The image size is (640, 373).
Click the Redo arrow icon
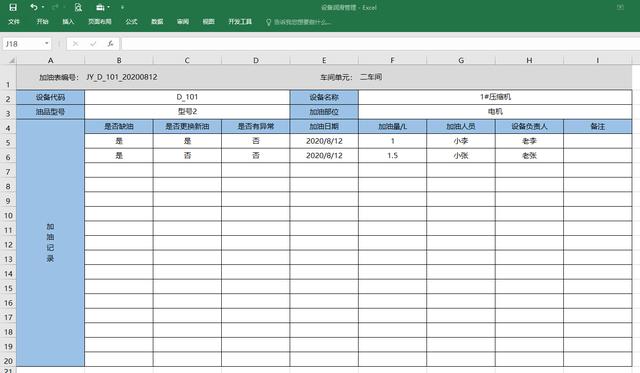[55, 7]
